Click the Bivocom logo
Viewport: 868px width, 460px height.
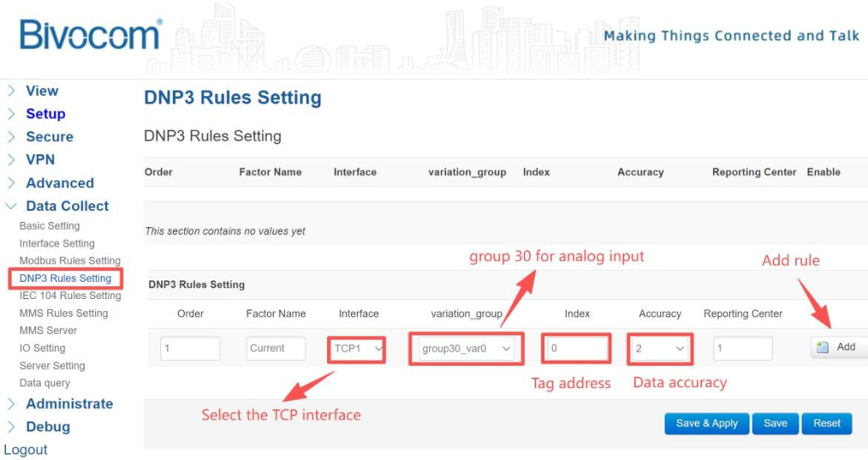90,36
